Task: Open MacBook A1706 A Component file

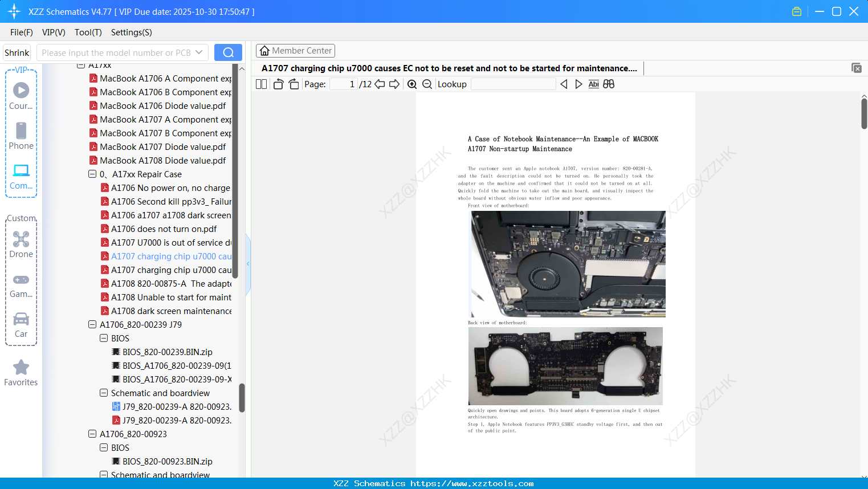Action: pos(161,79)
